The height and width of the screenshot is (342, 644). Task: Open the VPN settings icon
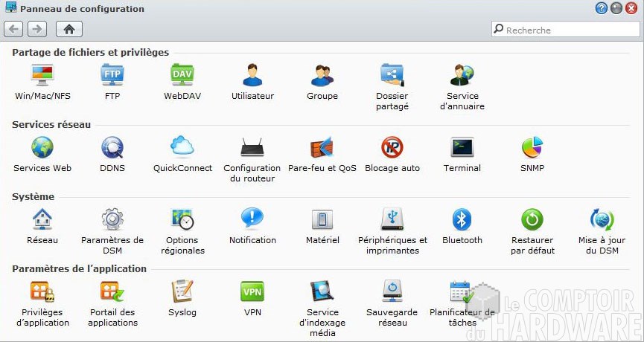tap(252, 291)
